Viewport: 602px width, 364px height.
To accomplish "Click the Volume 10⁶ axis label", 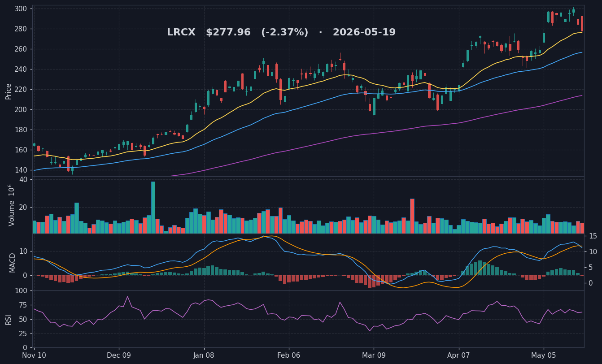I will [x=11, y=205].
